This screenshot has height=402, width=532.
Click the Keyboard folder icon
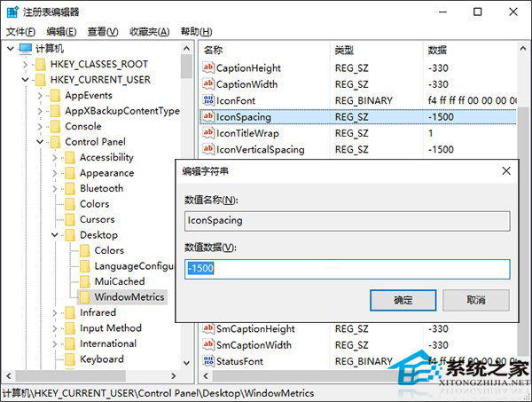(70, 359)
